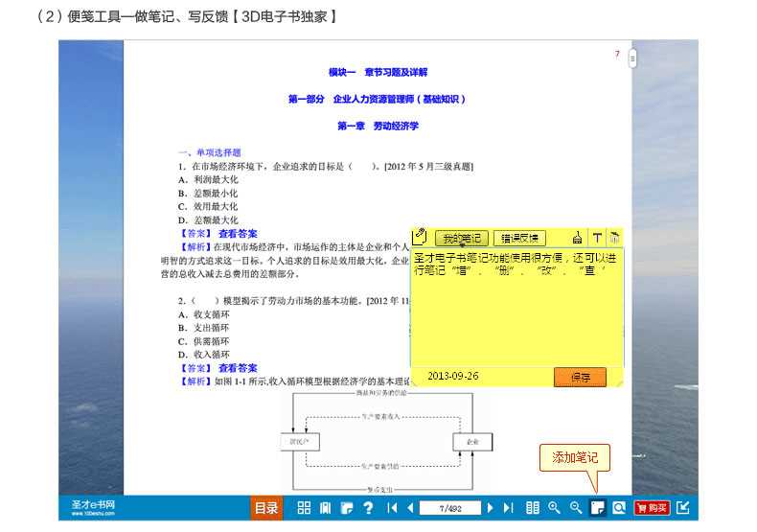Jump to the first page

[392, 508]
